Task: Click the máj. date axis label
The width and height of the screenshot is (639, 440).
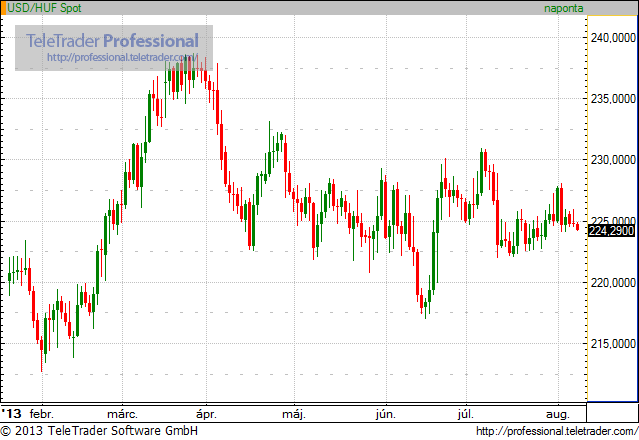Action: pyautogui.click(x=294, y=414)
